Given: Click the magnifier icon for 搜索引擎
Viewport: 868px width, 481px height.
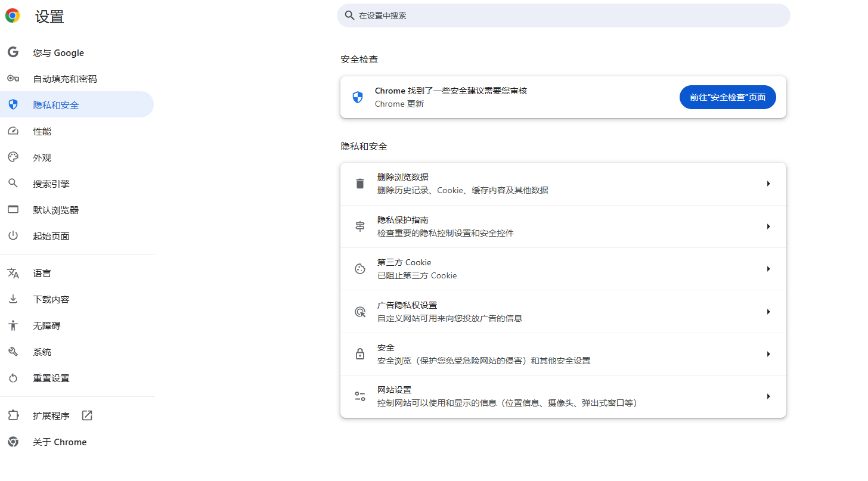Looking at the screenshot, I should [13, 184].
